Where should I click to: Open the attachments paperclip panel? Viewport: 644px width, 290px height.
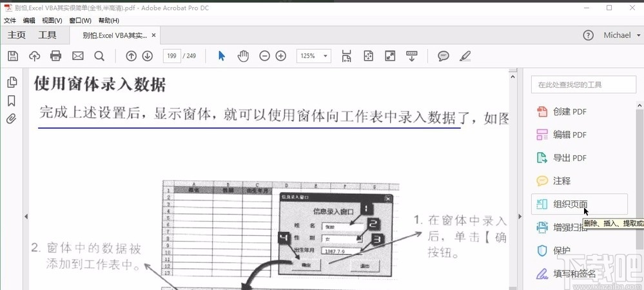(12, 119)
